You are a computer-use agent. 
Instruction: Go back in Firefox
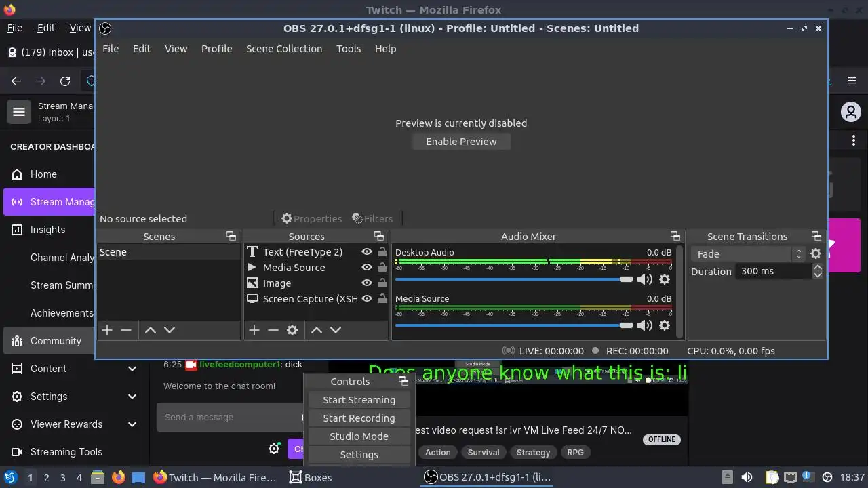(16, 81)
